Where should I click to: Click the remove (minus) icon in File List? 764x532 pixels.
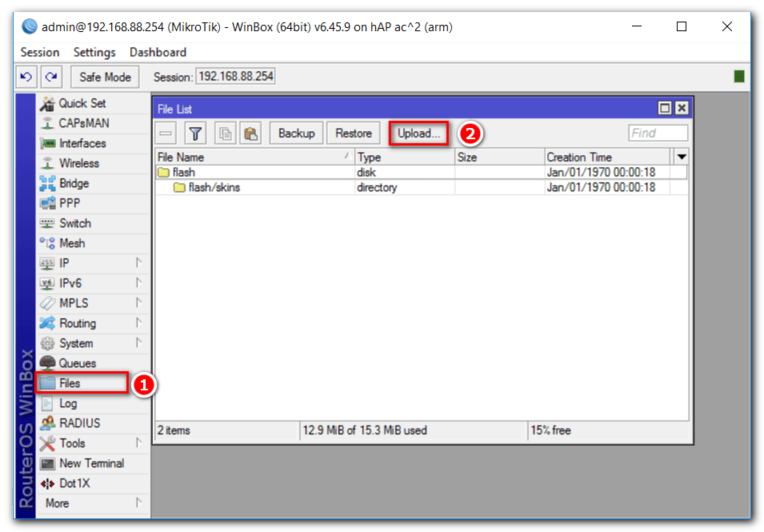166,134
